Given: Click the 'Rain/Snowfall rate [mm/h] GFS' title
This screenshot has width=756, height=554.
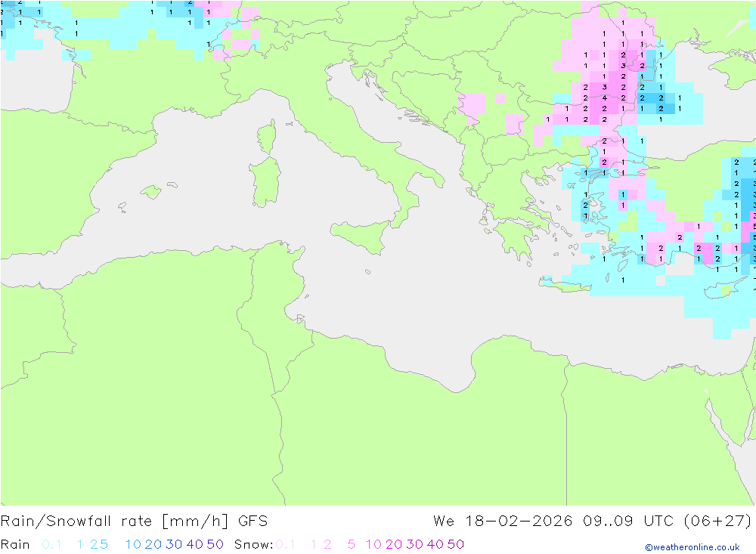Looking at the screenshot, I should point(134,522).
